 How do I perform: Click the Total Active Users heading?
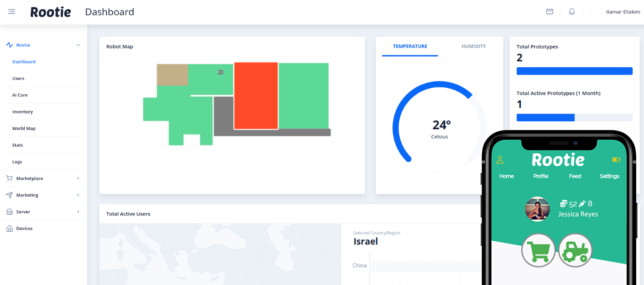(128, 214)
